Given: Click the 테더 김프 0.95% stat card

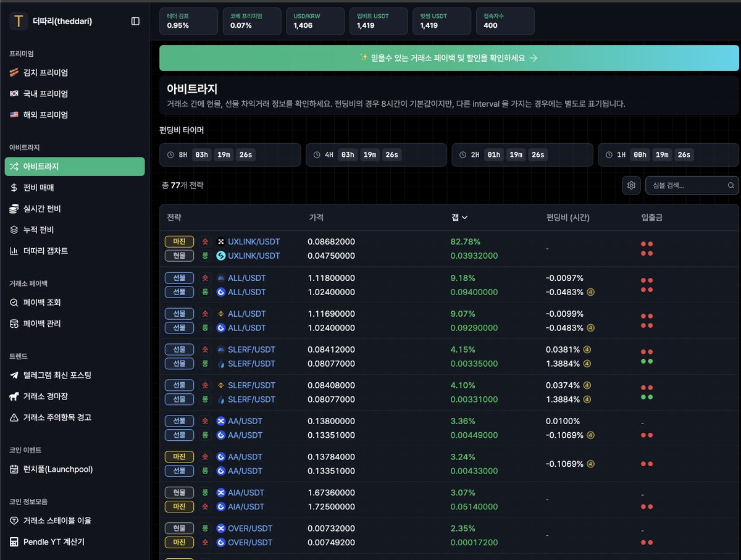Looking at the screenshot, I should [x=188, y=21].
